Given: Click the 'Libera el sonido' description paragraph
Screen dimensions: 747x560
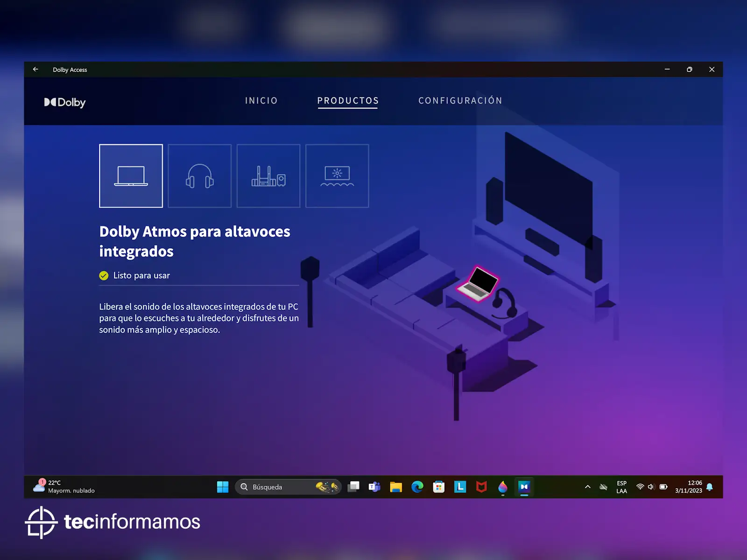Looking at the screenshot, I should pos(199,318).
